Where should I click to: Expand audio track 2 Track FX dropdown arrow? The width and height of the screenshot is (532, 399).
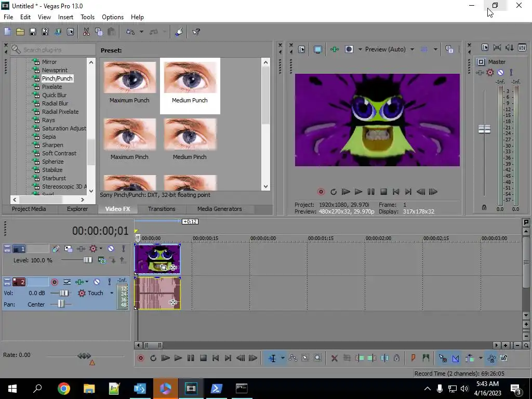(87, 282)
